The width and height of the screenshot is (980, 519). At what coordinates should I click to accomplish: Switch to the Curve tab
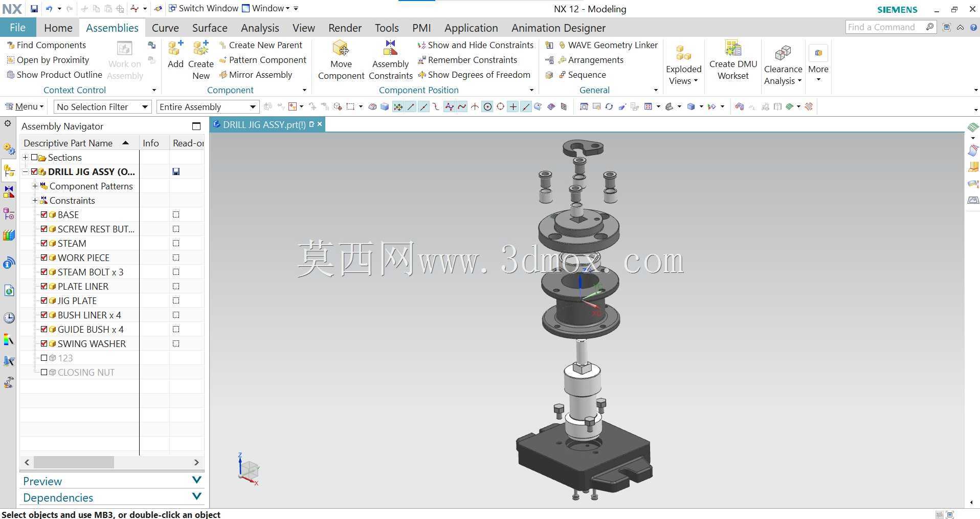click(x=165, y=28)
